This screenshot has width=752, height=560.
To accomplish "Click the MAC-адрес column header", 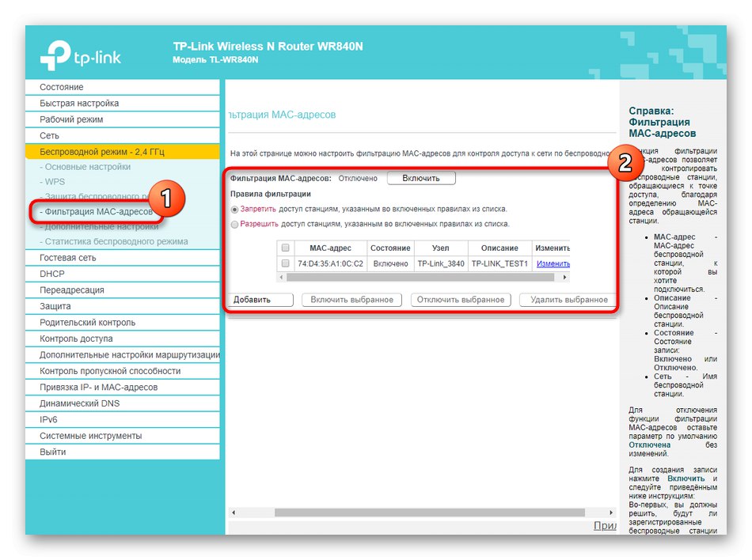I will click(x=330, y=248).
